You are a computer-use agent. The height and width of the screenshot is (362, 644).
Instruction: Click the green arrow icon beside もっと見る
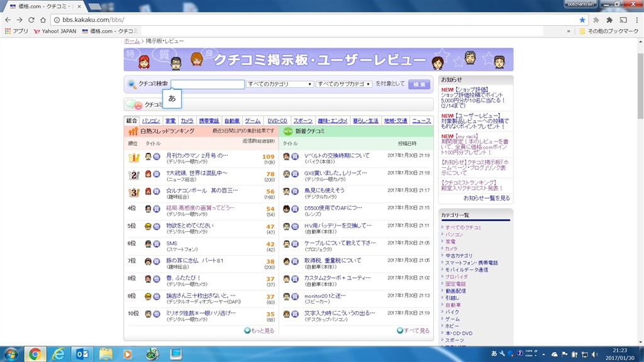247,331
